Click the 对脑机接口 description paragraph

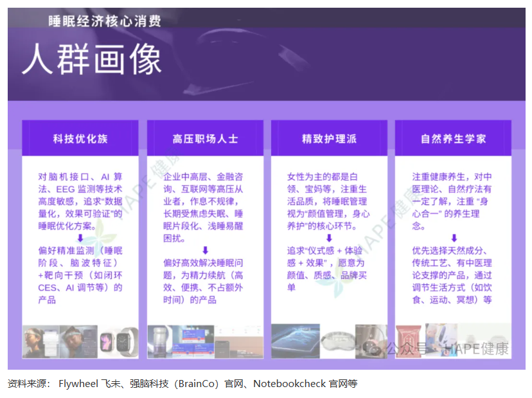tap(80, 201)
